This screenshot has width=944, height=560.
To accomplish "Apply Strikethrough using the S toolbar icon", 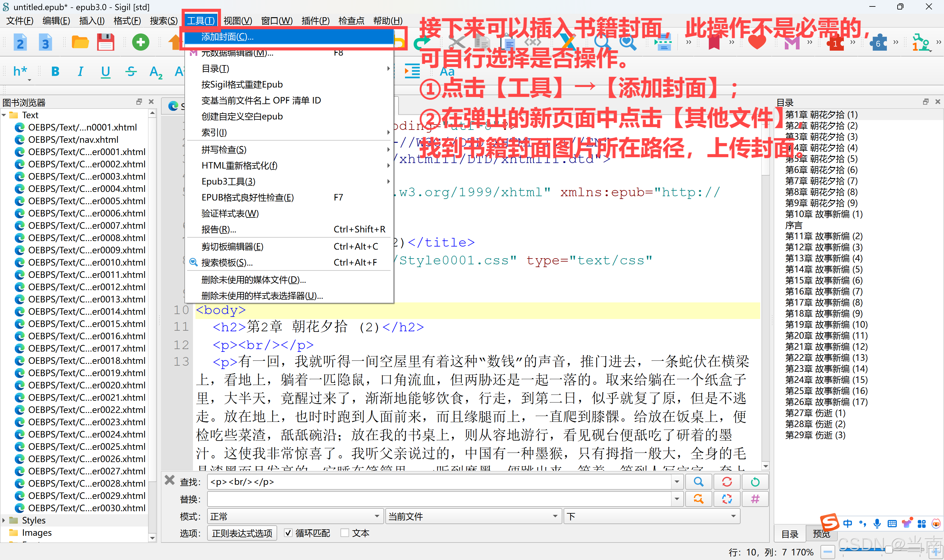I will coord(131,71).
